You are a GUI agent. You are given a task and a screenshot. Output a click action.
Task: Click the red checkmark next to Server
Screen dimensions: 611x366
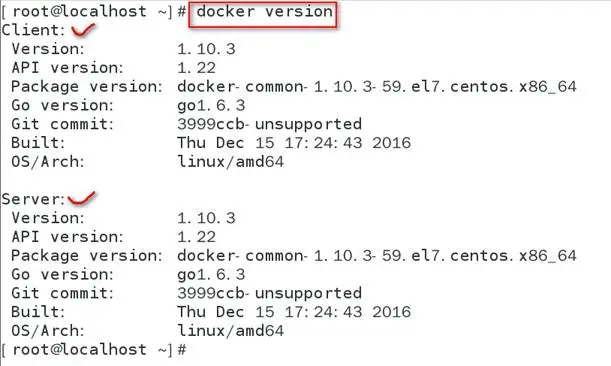(81, 198)
